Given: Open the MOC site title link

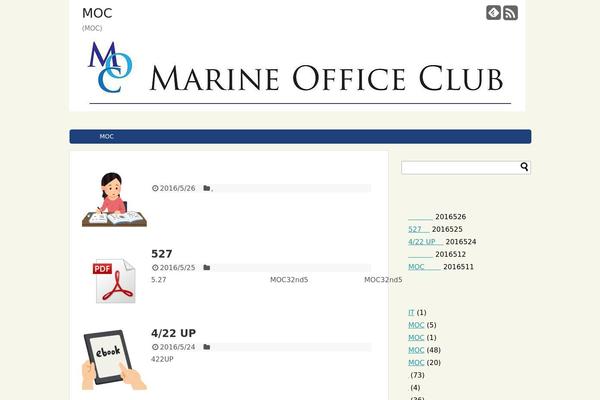Looking at the screenshot, I should 97,13.
